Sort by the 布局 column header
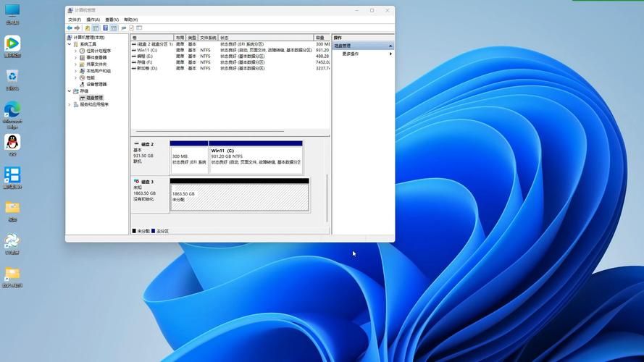The image size is (644, 362). tap(180, 38)
